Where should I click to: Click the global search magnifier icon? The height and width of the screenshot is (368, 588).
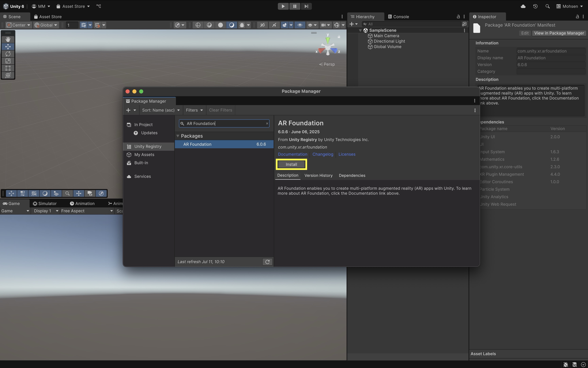click(547, 6)
